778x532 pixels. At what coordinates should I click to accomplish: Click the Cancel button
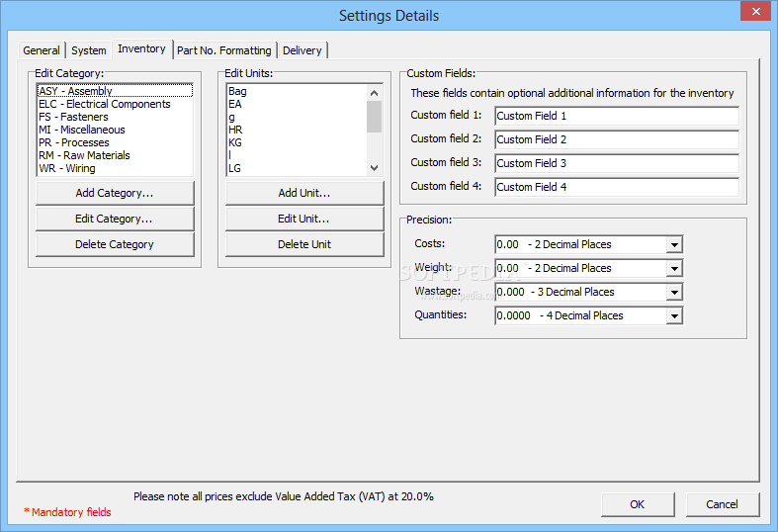723,504
